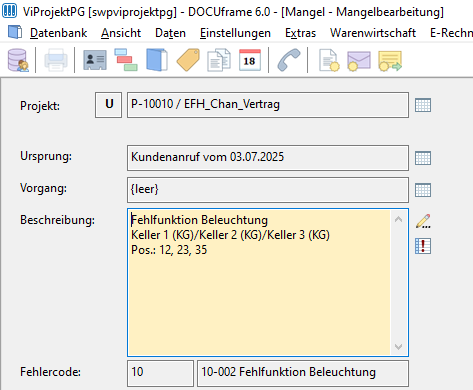Click the red exclamation list icon
Screen dimensions: 473x390
pos(423,246)
